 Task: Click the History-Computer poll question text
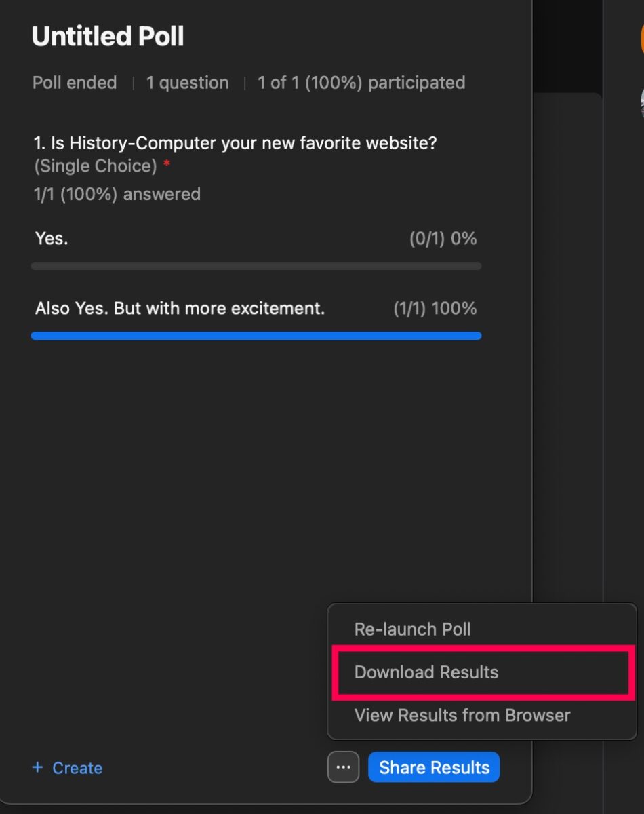[x=235, y=144]
